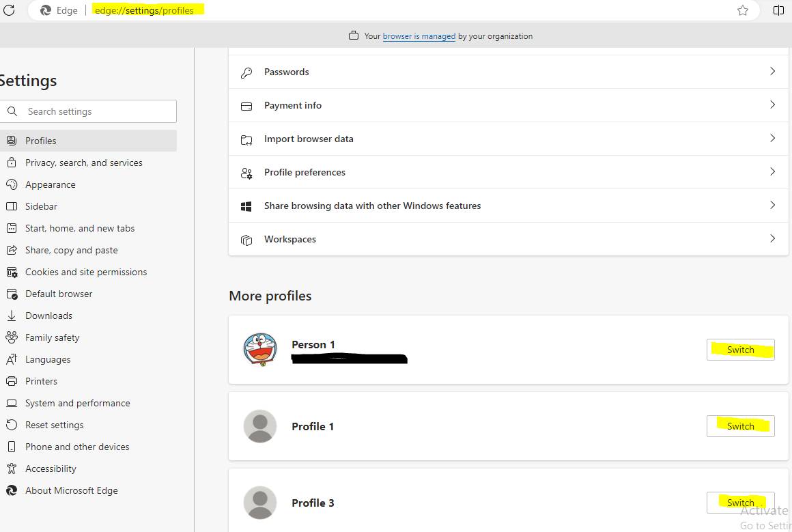The width and height of the screenshot is (792, 532).
Task: Click the Share, copy and paste icon
Action: click(12, 250)
